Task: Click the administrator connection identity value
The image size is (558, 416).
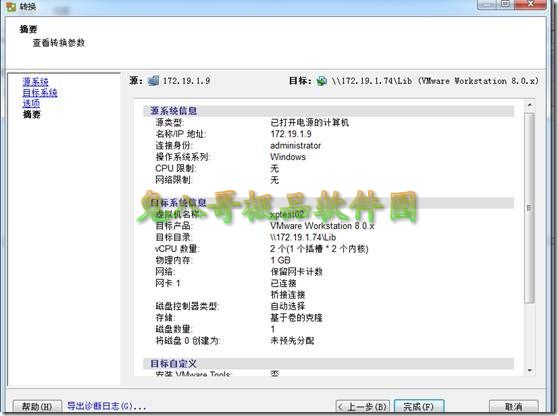Action: [x=295, y=146]
